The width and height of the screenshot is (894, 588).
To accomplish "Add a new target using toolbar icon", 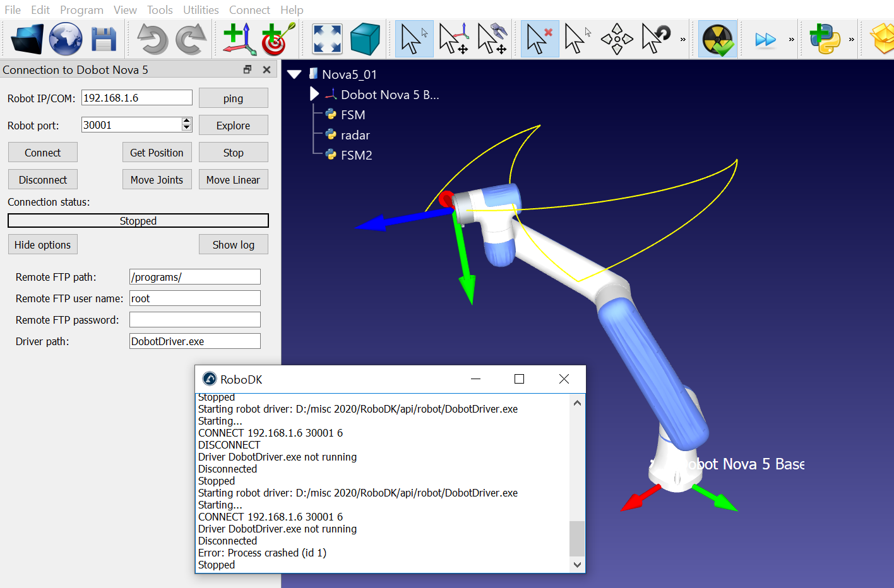I will coord(278,39).
